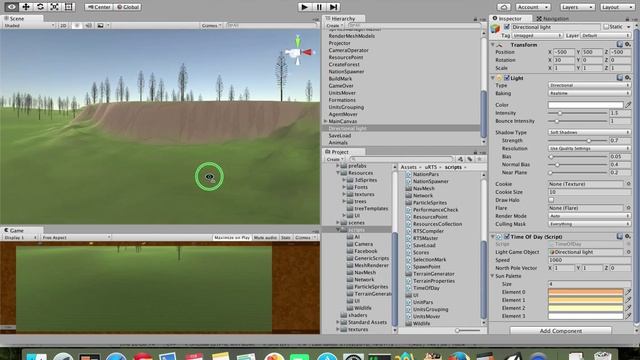Screen dimensions: 640x360
Task: Click eyedropper for Sun Palette Element 3
Action: (x=628, y=316)
